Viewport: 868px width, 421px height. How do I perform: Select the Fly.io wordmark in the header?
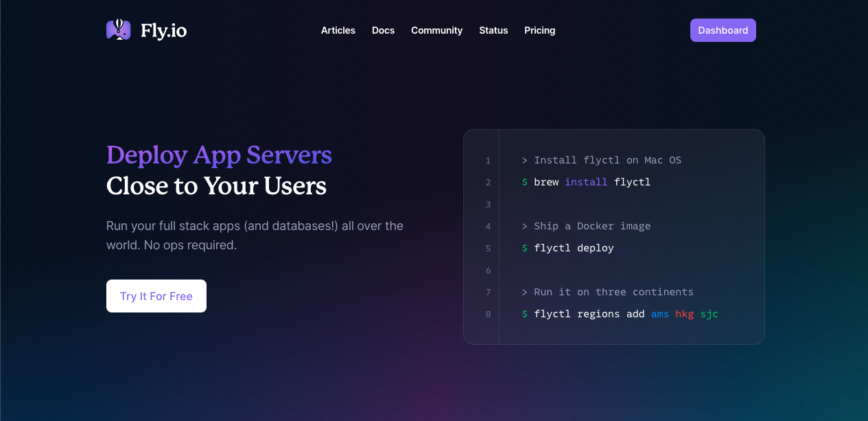pyautogui.click(x=163, y=30)
